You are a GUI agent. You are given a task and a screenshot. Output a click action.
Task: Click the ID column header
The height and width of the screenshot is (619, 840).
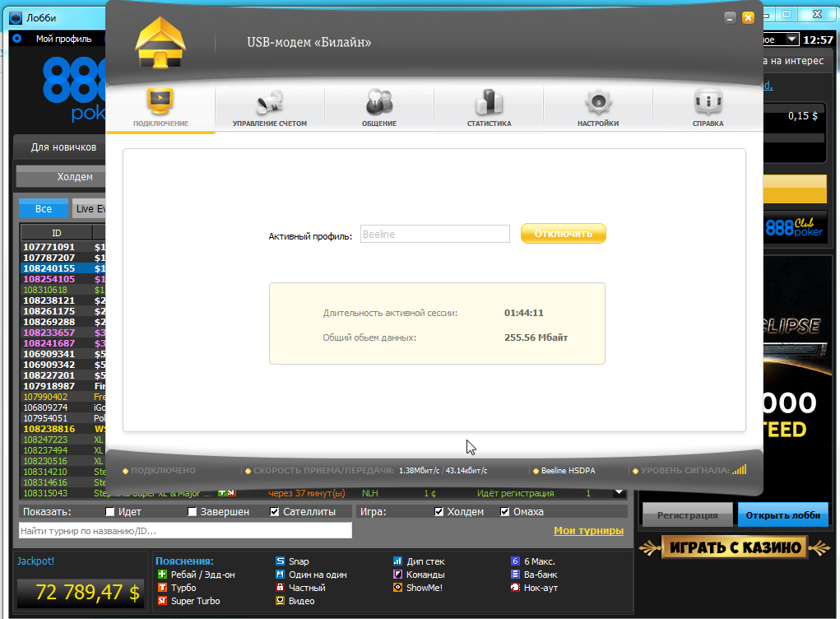tap(56, 233)
